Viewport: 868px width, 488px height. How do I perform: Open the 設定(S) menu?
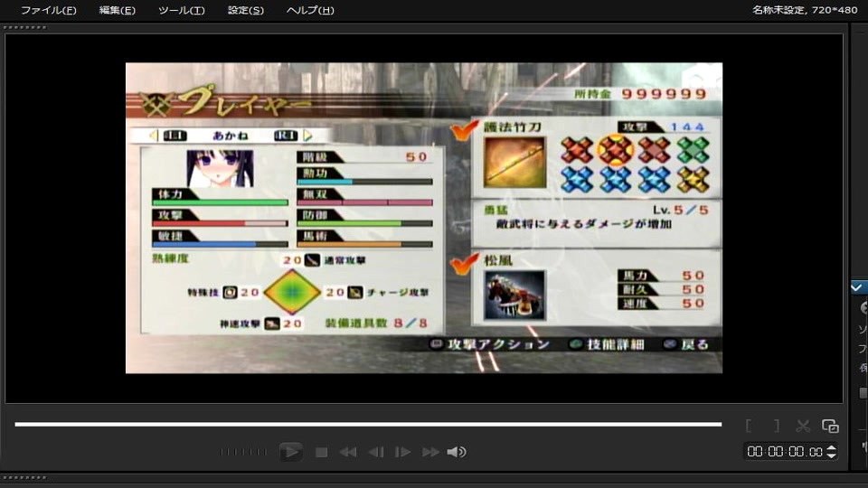coord(246,10)
